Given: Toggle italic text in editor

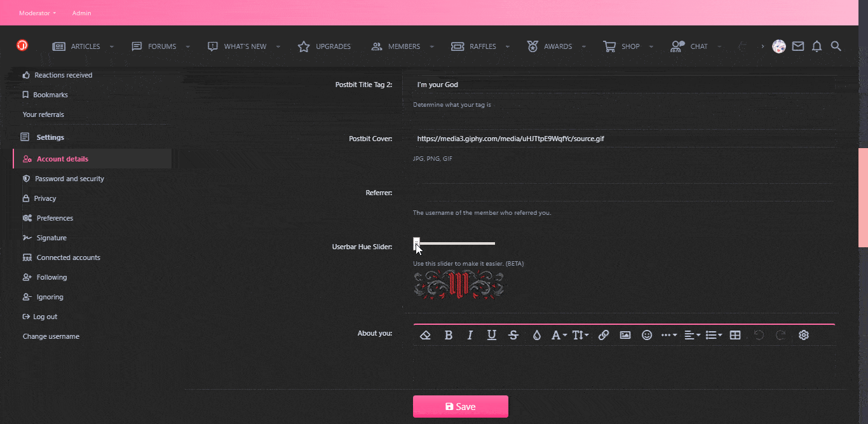Looking at the screenshot, I should 470,335.
